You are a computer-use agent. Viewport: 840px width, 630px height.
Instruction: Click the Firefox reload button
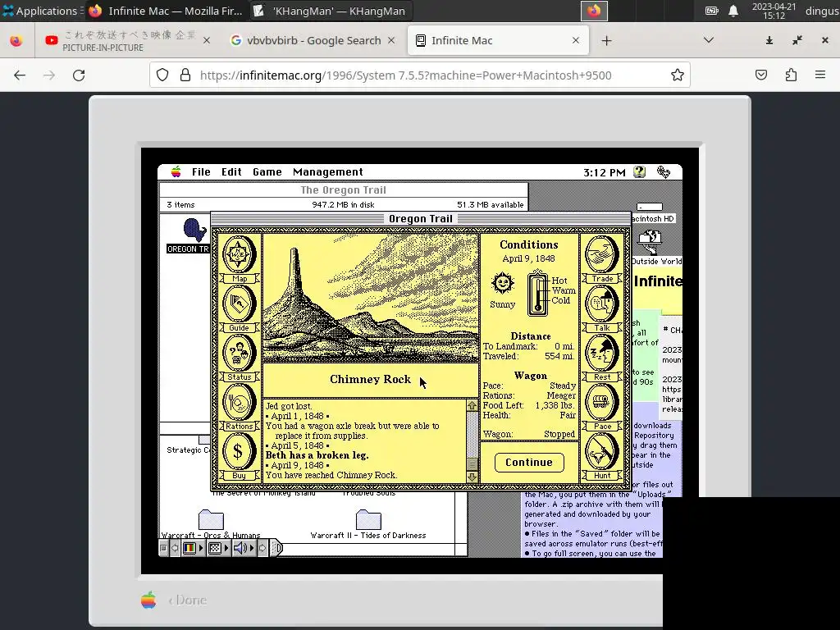tap(79, 75)
